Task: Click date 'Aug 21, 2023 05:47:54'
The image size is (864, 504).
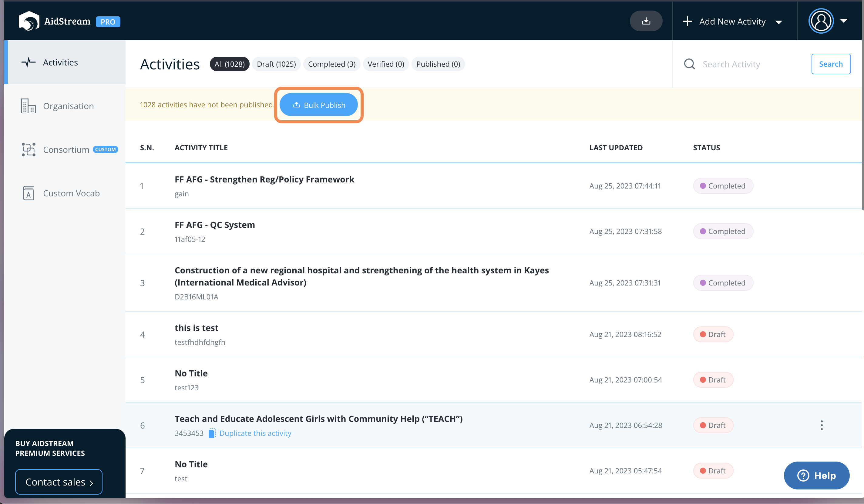Action: 625,471
